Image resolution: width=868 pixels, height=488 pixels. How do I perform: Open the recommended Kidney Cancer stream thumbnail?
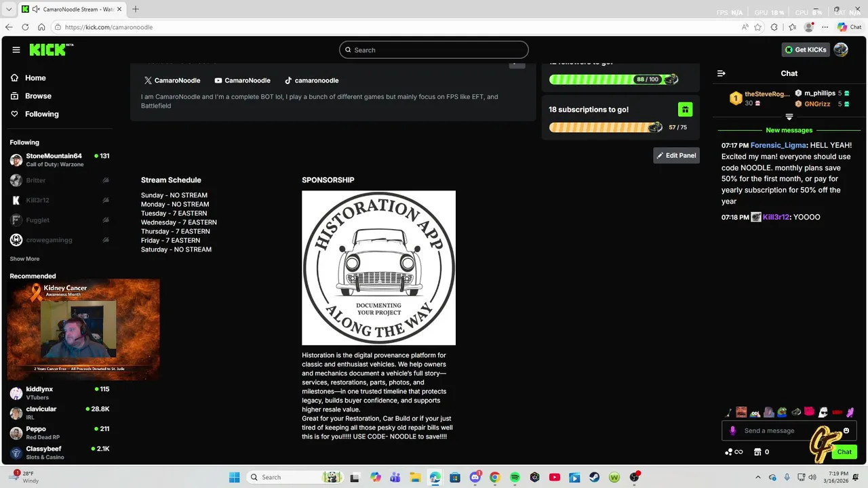pyautogui.click(x=83, y=329)
